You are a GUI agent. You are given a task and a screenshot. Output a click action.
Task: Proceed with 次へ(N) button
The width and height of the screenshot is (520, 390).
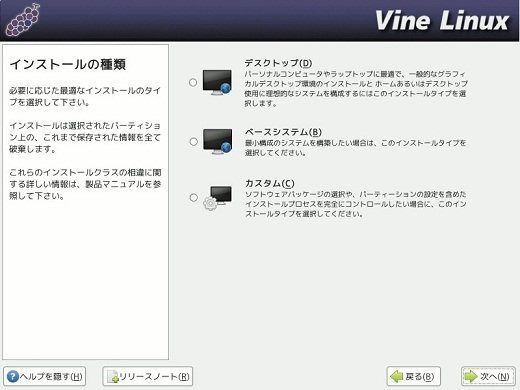coord(488,376)
